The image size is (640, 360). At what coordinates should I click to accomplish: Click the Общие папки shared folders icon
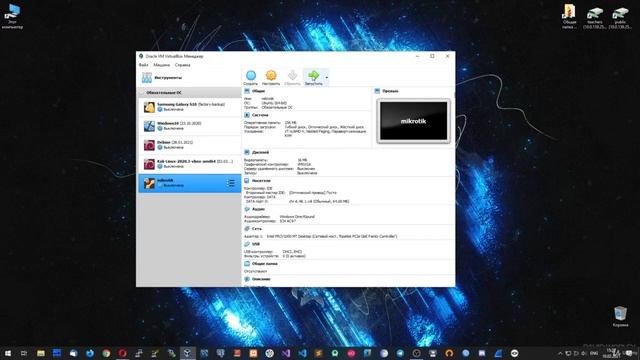[x=247, y=264]
